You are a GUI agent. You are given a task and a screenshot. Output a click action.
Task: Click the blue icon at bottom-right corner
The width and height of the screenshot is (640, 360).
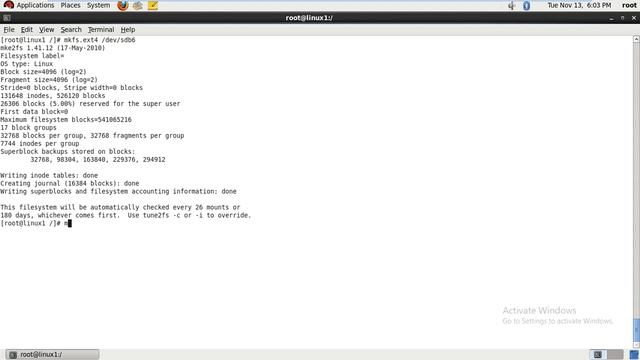634,354
